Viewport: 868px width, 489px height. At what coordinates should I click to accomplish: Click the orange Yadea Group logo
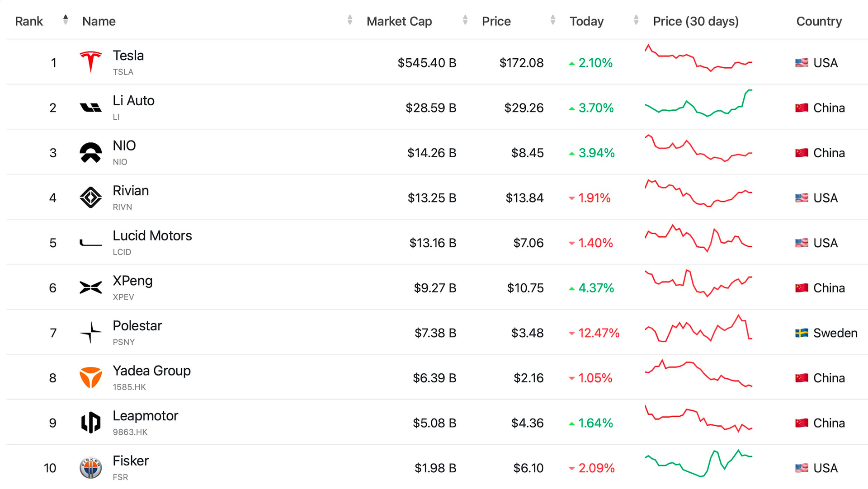click(x=90, y=377)
